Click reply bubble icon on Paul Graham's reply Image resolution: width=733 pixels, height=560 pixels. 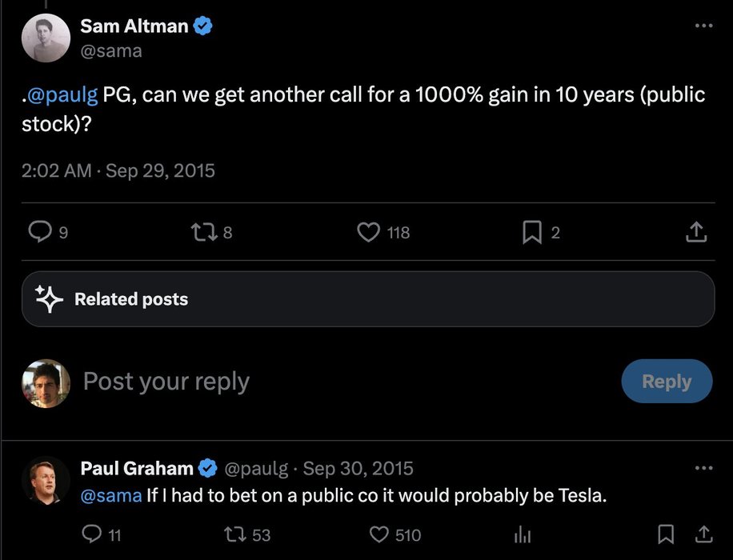pos(91,534)
